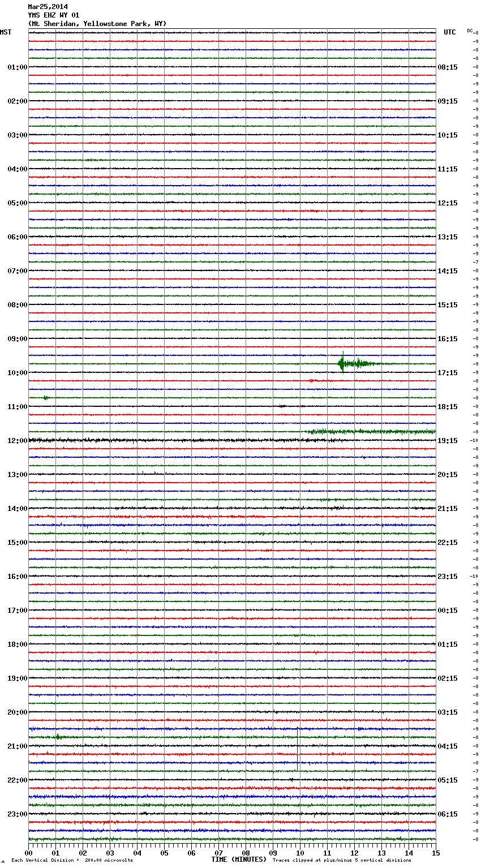Click the "00" minute axis tick label
The height and width of the screenshot is (868, 481).
(29, 853)
